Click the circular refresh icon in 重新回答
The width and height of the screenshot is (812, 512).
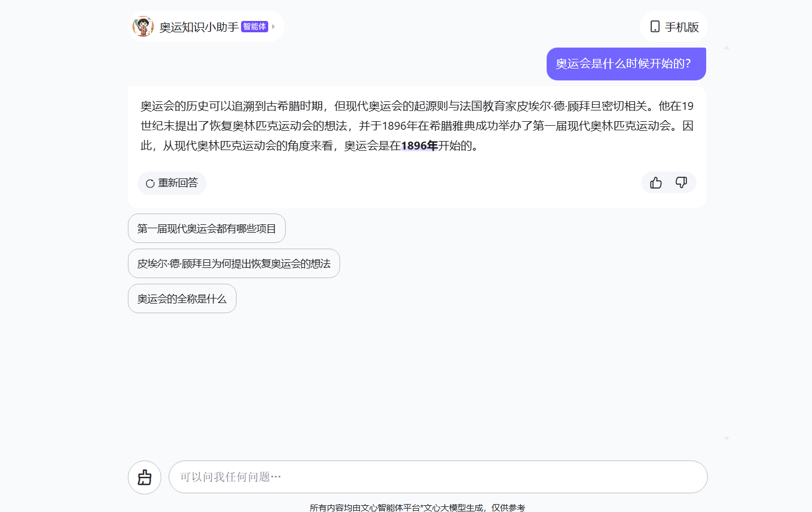[x=150, y=184]
